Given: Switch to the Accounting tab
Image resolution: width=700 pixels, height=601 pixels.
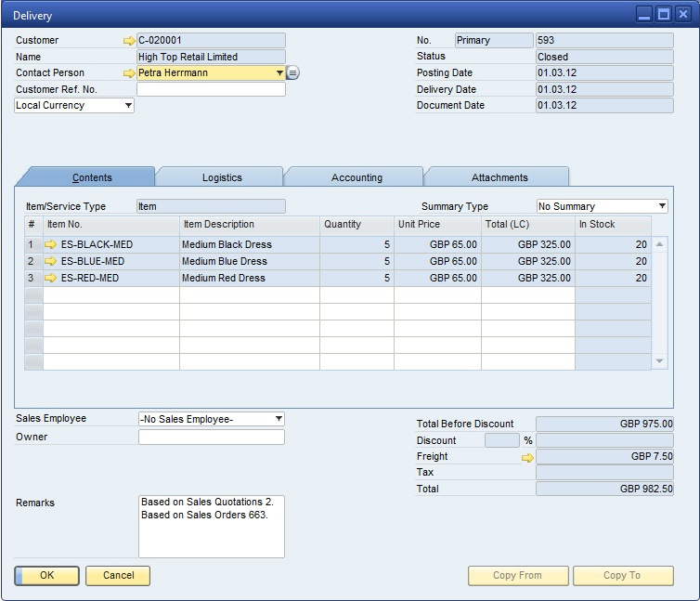Looking at the screenshot, I should coord(356,177).
